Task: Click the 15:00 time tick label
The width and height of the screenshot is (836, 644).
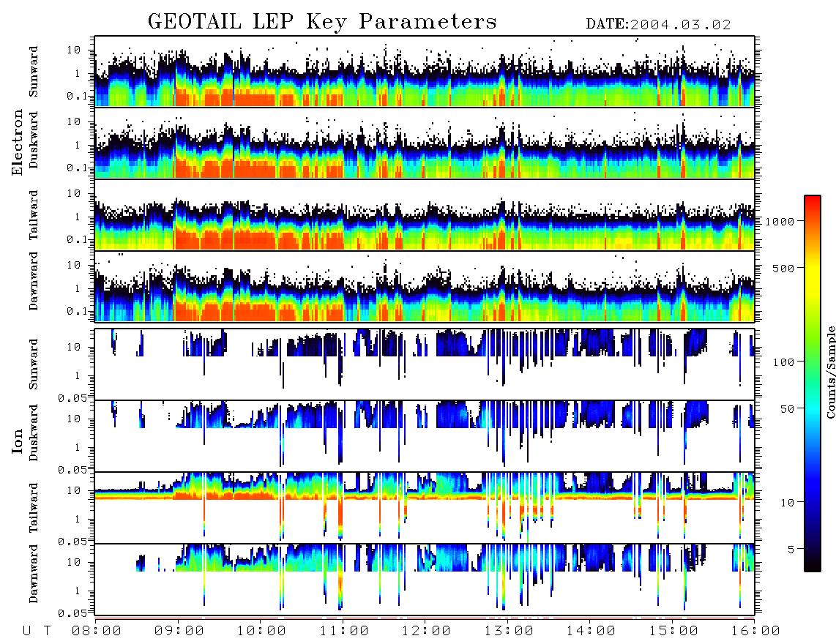Action: (673, 631)
